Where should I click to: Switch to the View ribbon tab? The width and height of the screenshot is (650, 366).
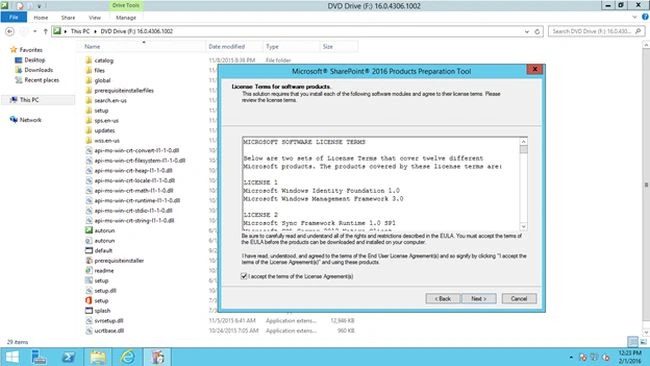pyautogui.click(x=95, y=17)
